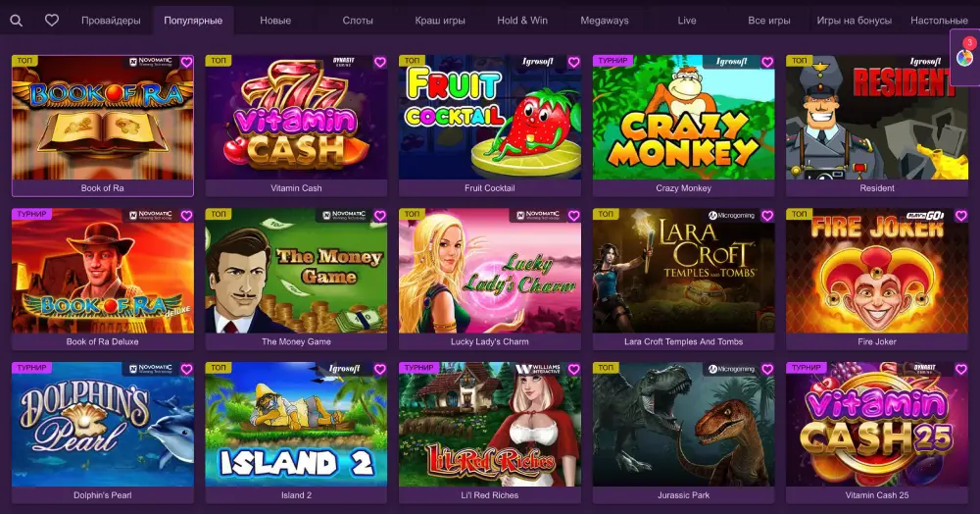Click heart icon on Fire Joker
The width and height of the screenshot is (980, 514).
point(961,216)
